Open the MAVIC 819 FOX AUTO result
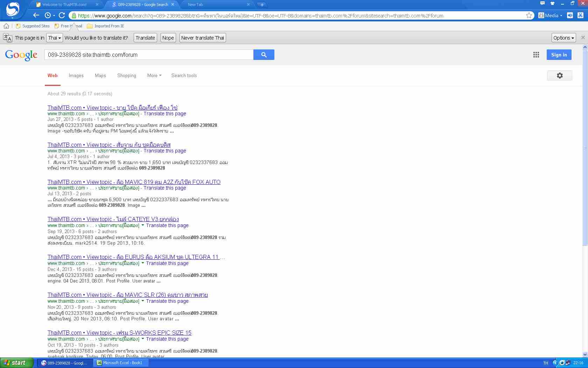588x368 pixels. (134, 182)
